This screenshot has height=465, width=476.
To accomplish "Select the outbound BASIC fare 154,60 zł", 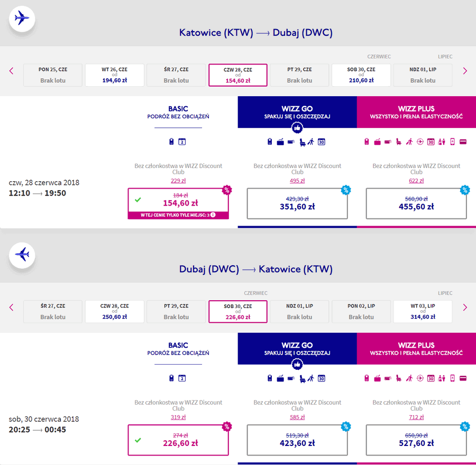I will tap(178, 203).
